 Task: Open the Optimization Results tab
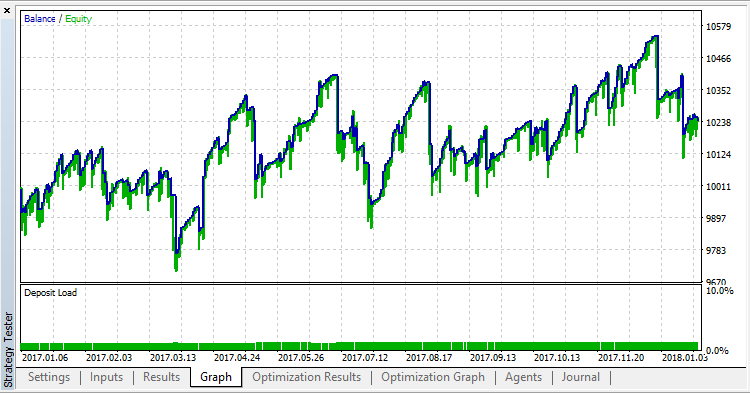(306, 377)
